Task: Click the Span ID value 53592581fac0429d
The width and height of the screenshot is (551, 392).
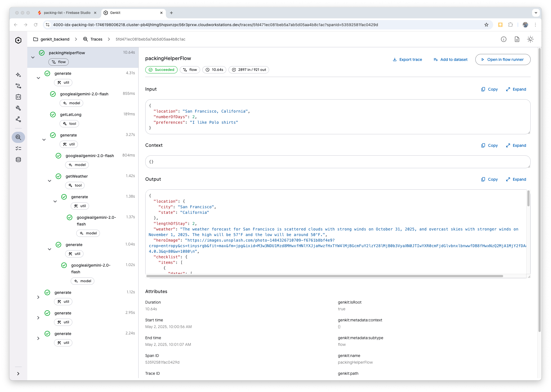Action: pos(162,362)
